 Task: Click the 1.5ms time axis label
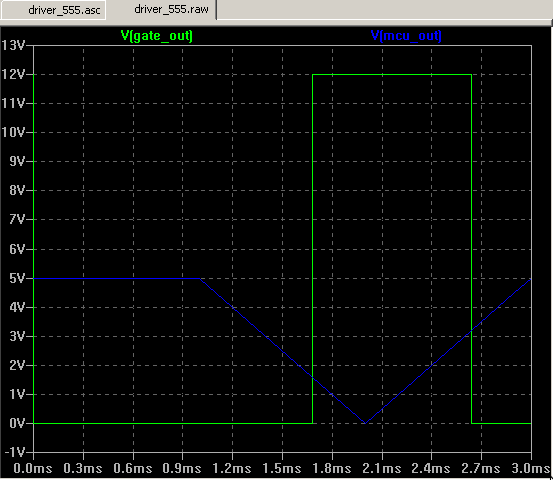click(x=282, y=469)
